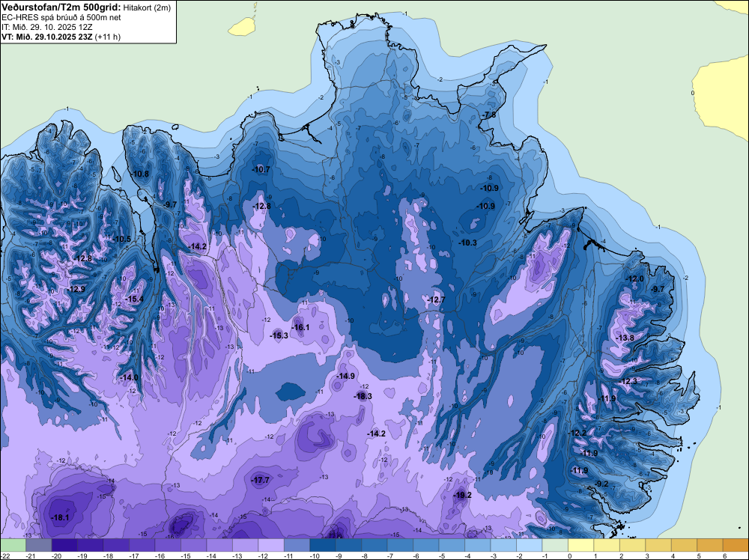This screenshot has height=560, width=749.
Task: Select the -13.8 temperature label
Action: coord(625,338)
